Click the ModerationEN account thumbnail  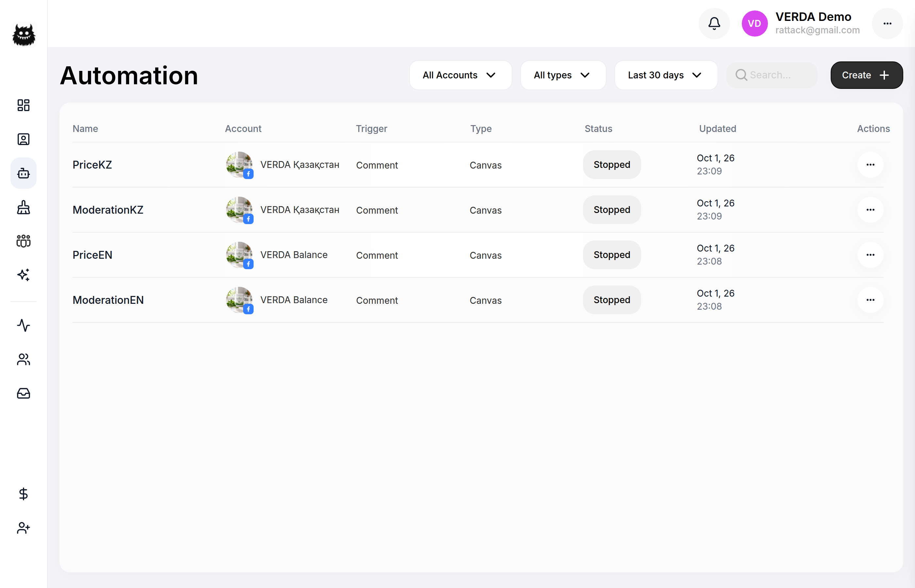coord(240,300)
